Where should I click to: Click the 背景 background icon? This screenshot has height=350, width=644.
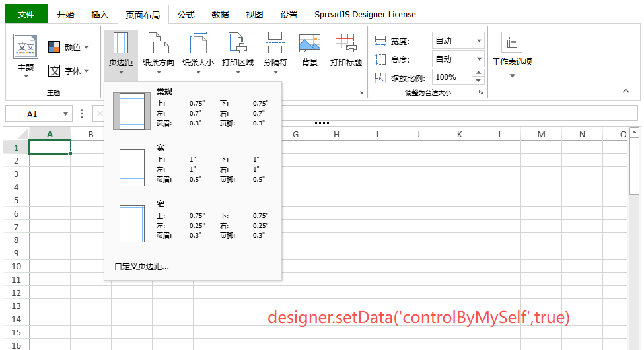pos(310,43)
